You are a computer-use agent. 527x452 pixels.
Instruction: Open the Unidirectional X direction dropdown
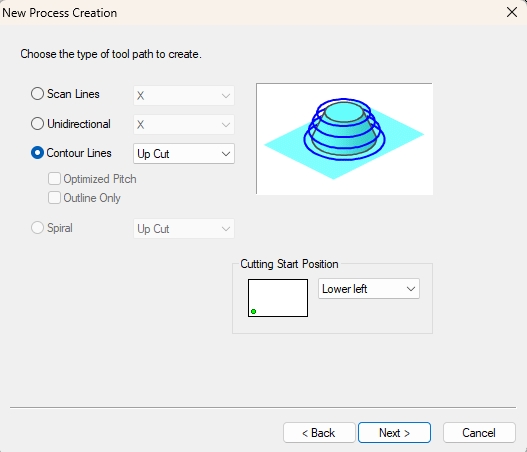pos(184,125)
